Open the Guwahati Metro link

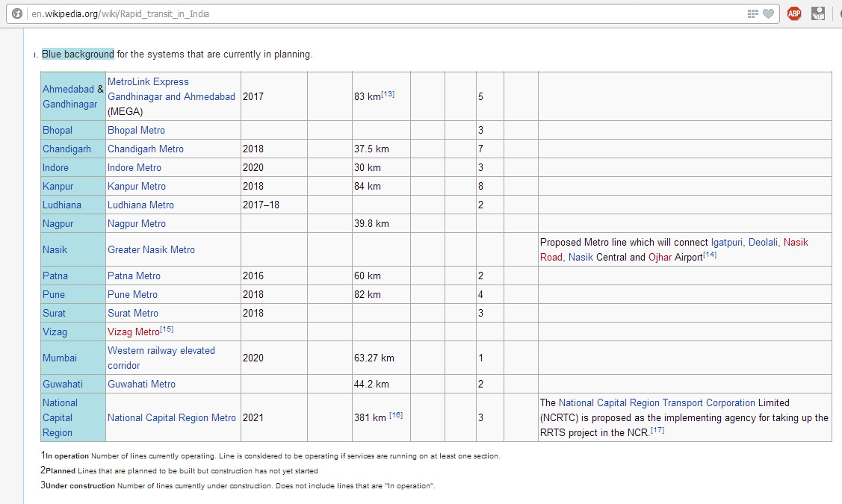[x=141, y=385]
